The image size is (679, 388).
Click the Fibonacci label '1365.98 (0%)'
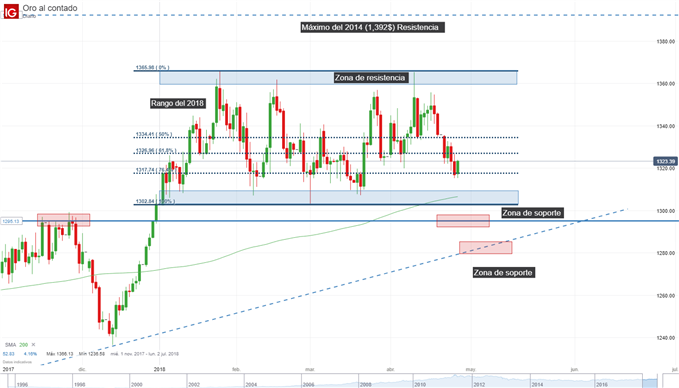pyautogui.click(x=152, y=68)
